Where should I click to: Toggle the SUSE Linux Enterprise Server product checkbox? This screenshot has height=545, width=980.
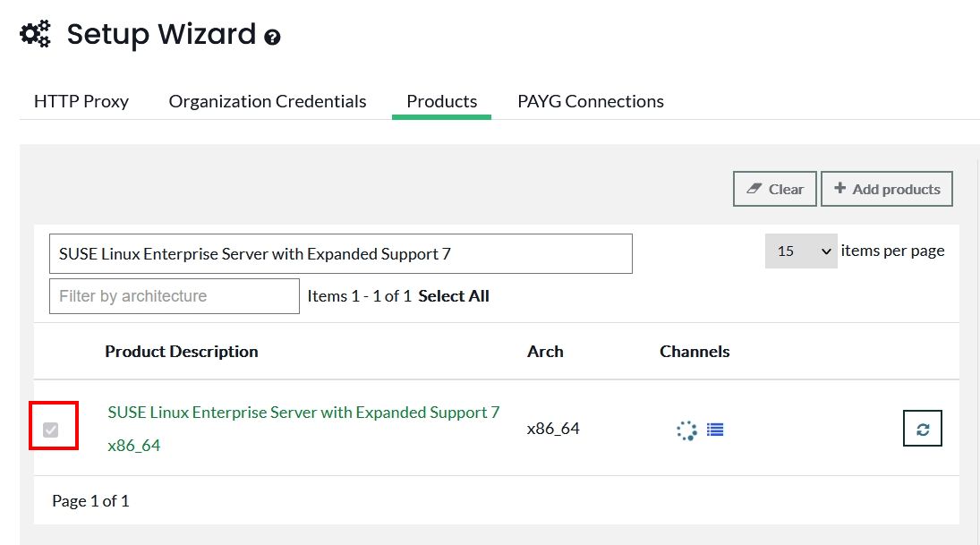coord(51,430)
